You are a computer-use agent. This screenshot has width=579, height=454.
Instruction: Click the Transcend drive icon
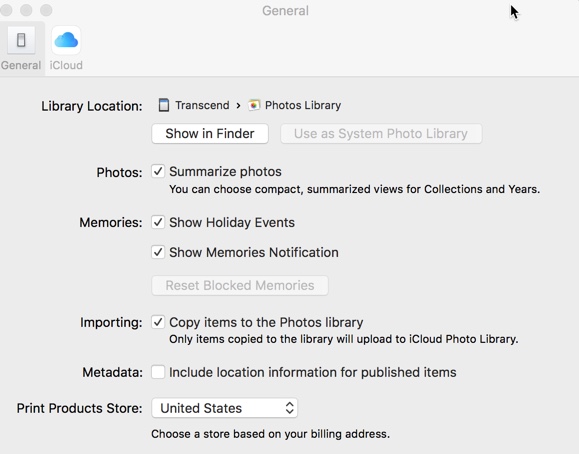164,105
